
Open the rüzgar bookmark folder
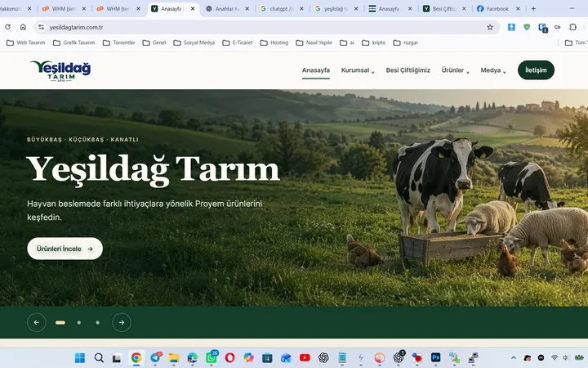pos(405,43)
